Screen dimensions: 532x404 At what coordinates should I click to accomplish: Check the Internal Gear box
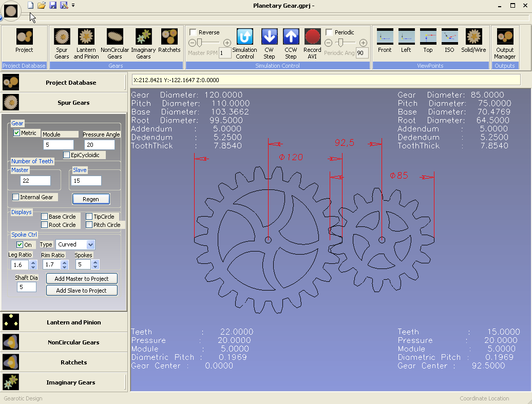15,197
